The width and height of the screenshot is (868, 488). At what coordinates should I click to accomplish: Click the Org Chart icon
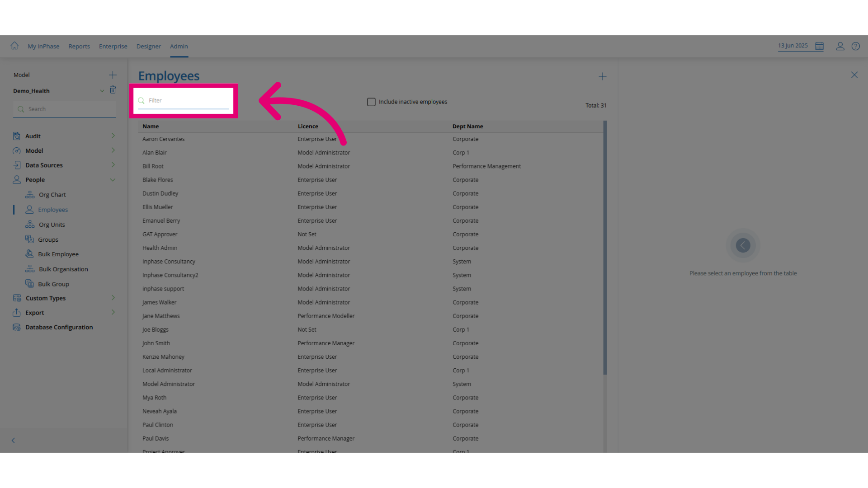(x=30, y=195)
